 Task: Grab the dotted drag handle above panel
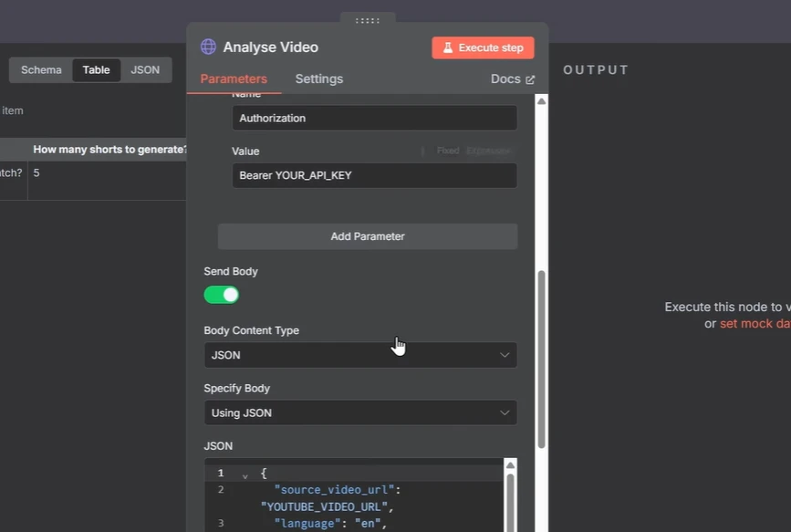click(x=368, y=21)
